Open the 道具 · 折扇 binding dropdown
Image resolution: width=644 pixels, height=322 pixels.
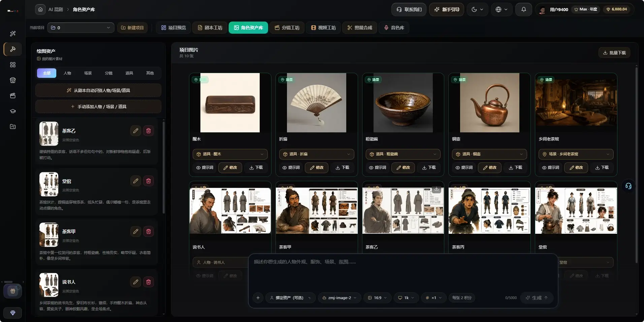pyautogui.click(x=317, y=154)
